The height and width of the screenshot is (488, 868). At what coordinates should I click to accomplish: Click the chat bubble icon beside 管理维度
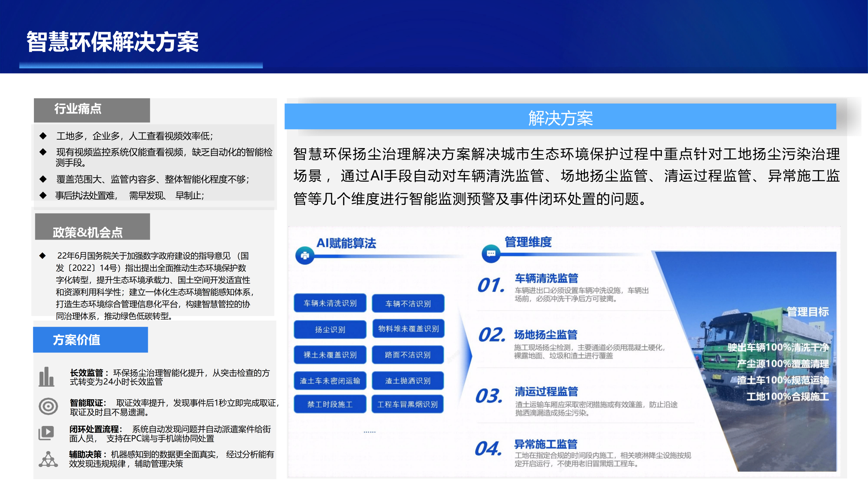coord(491,253)
